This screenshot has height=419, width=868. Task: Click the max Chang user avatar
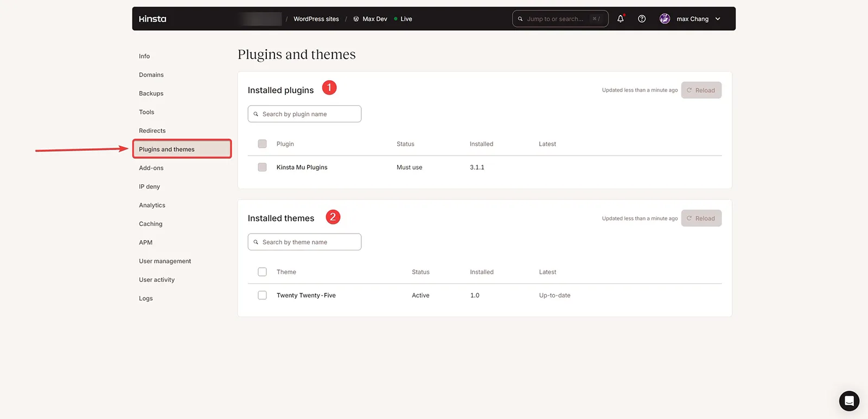click(x=665, y=19)
